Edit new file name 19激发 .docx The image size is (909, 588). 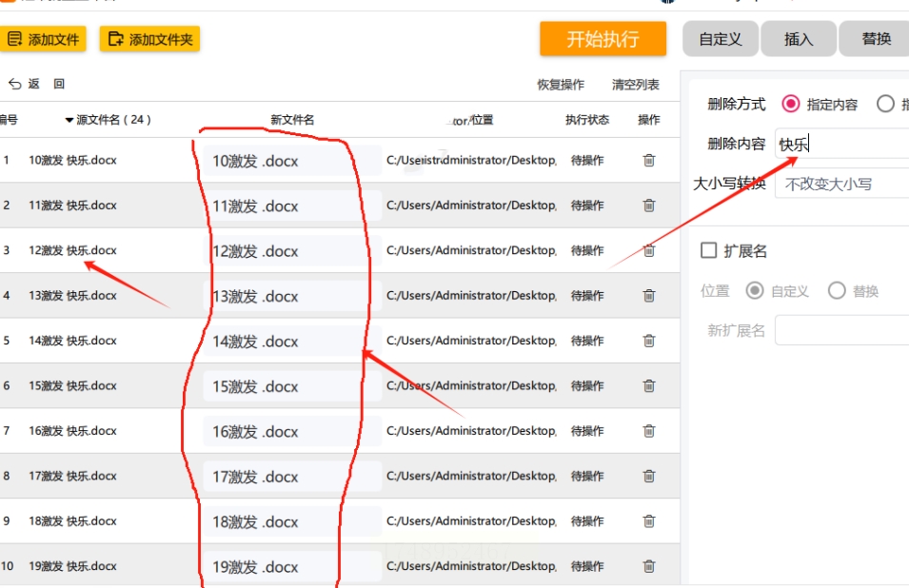point(292,566)
